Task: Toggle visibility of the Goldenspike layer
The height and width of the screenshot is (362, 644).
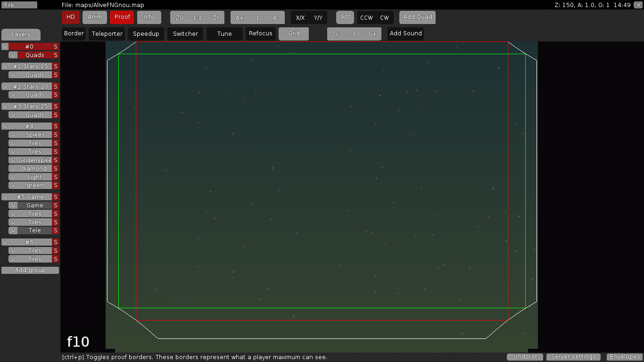Action: click(x=13, y=160)
